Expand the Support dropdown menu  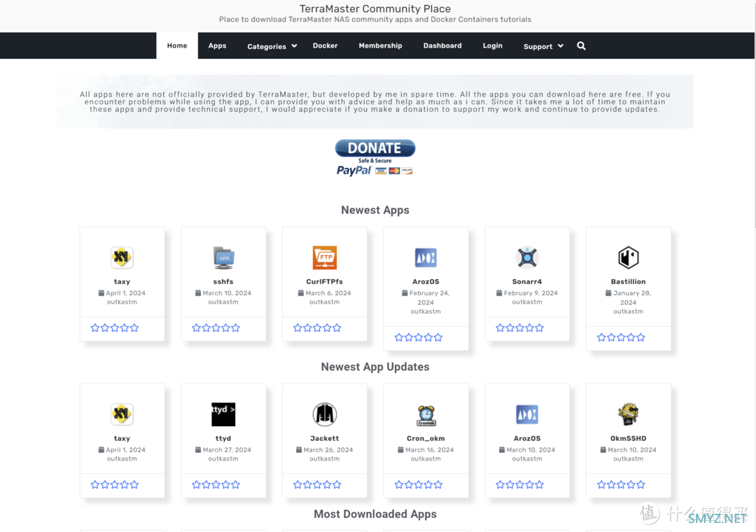(x=543, y=45)
